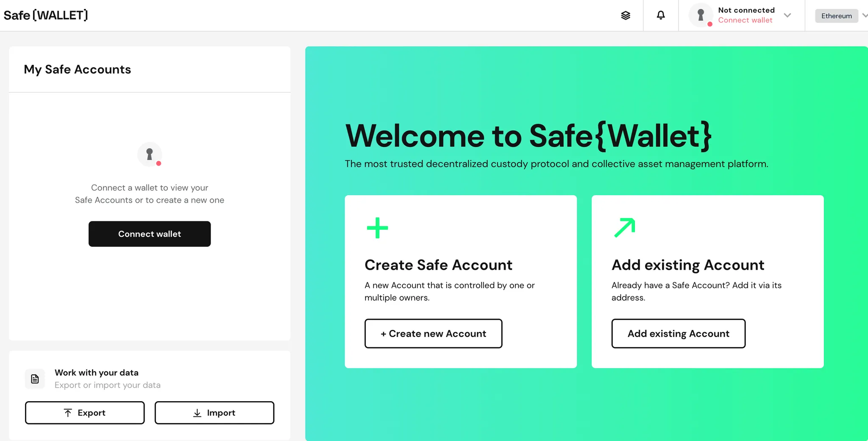Viewport: 868px width, 441px height.
Task: Open the stacked layers batch icon
Action: coord(626,16)
